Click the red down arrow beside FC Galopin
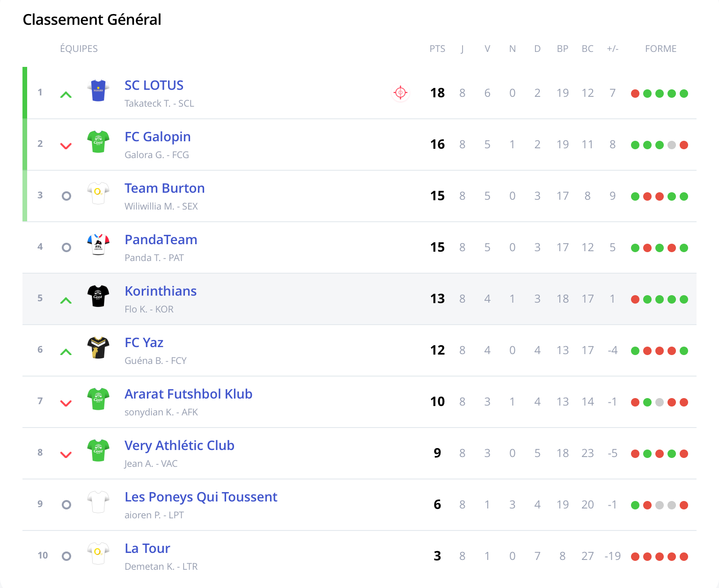 pyautogui.click(x=66, y=146)
